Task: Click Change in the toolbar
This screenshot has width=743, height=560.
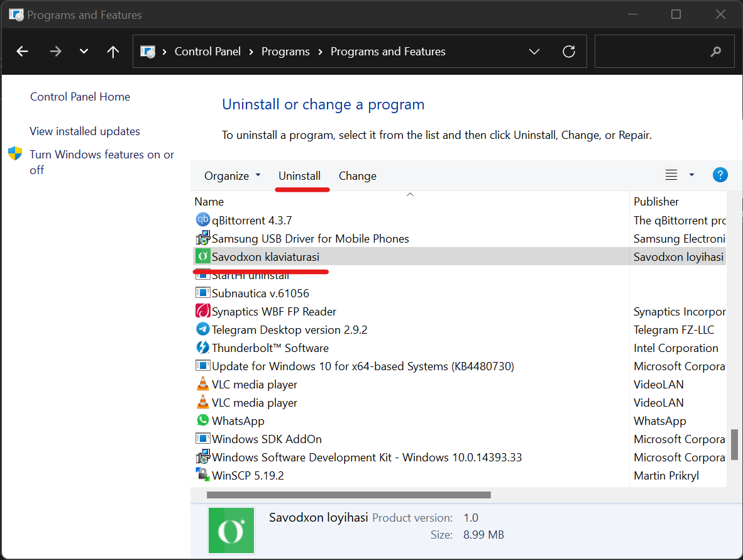Action: (357, 176)
